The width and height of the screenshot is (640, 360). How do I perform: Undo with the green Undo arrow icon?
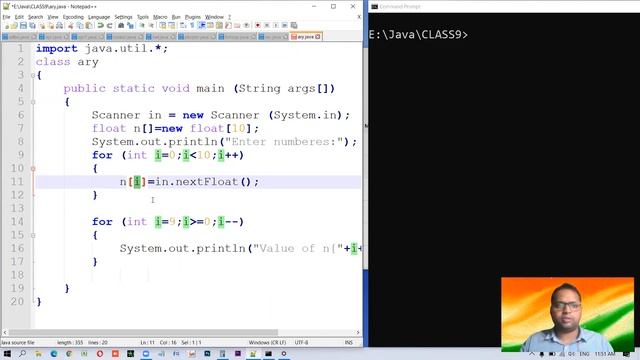point(99,25)
